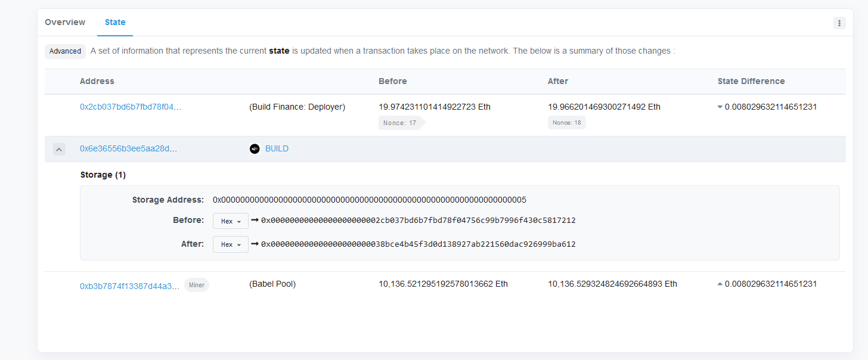The height and width of the screenshot is (360, 868).
Task: Click the BUILD token logo icon
Action: coord(255,149)
